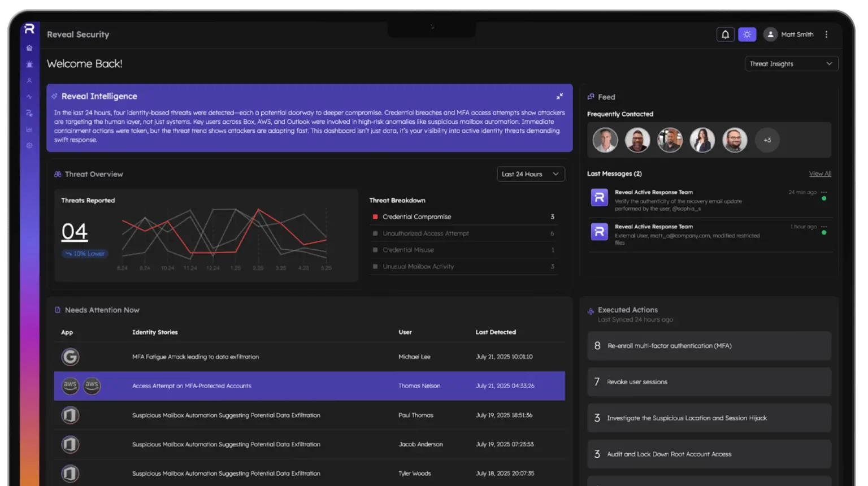Toggle the light mode sun button
868x486 pixels.
pos(747,34)
